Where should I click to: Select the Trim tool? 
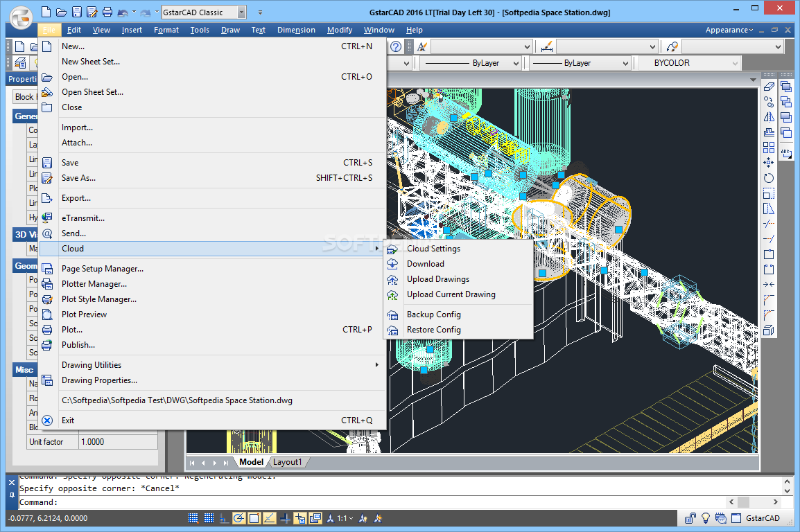769,224
